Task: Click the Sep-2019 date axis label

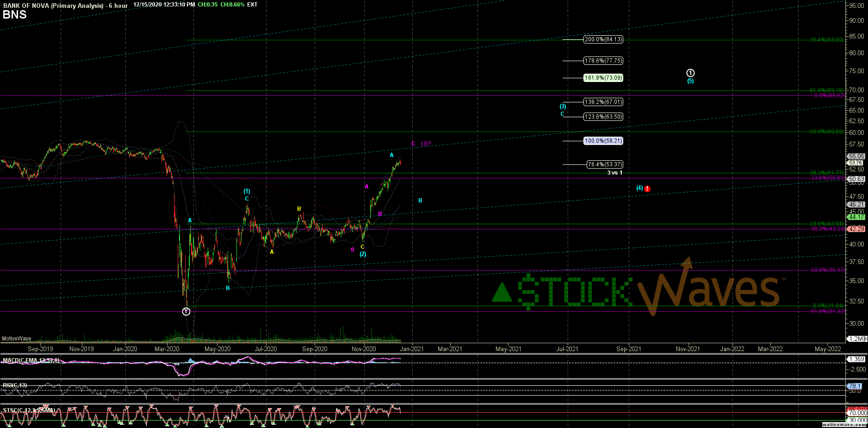Action: tap(40, 349)
